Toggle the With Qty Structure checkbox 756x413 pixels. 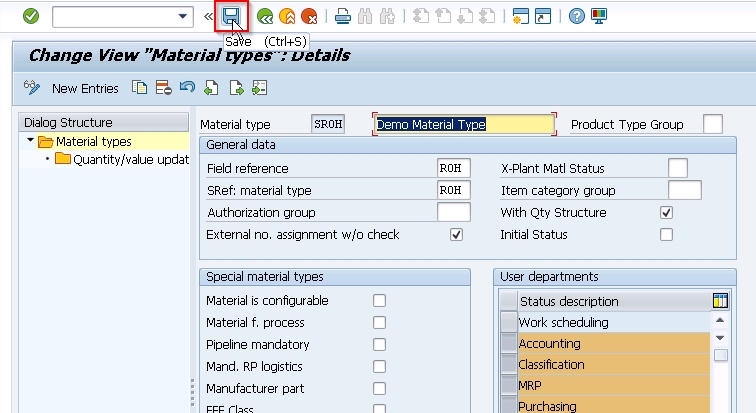point(667,213)
